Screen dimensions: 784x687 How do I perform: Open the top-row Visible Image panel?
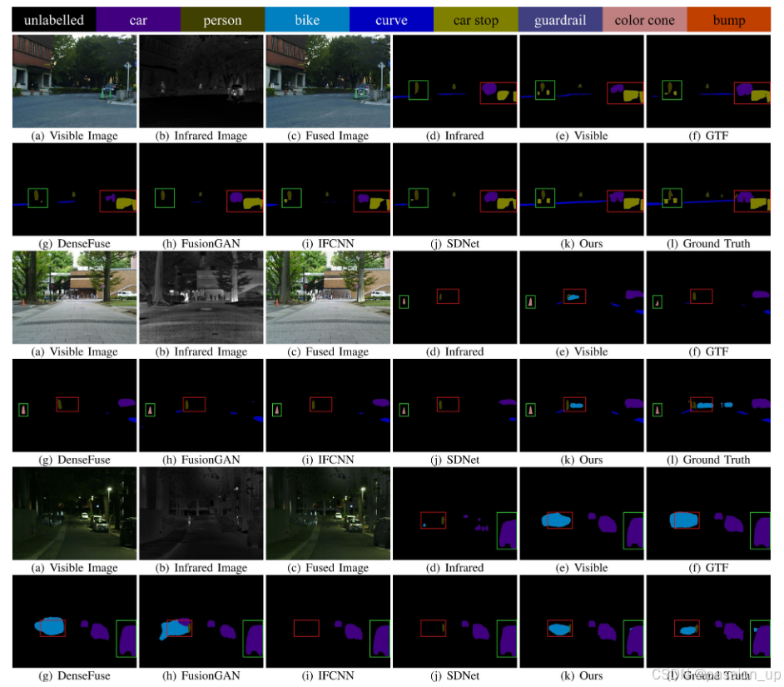[74, 81]
